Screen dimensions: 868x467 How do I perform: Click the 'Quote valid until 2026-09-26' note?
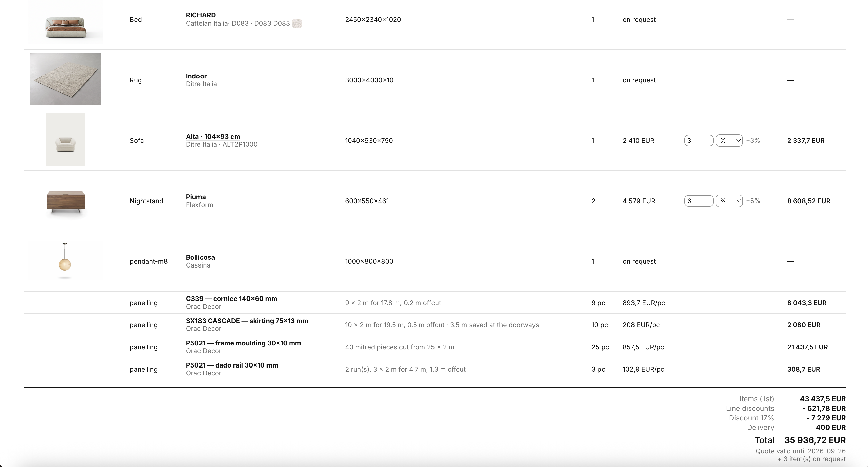800,451
